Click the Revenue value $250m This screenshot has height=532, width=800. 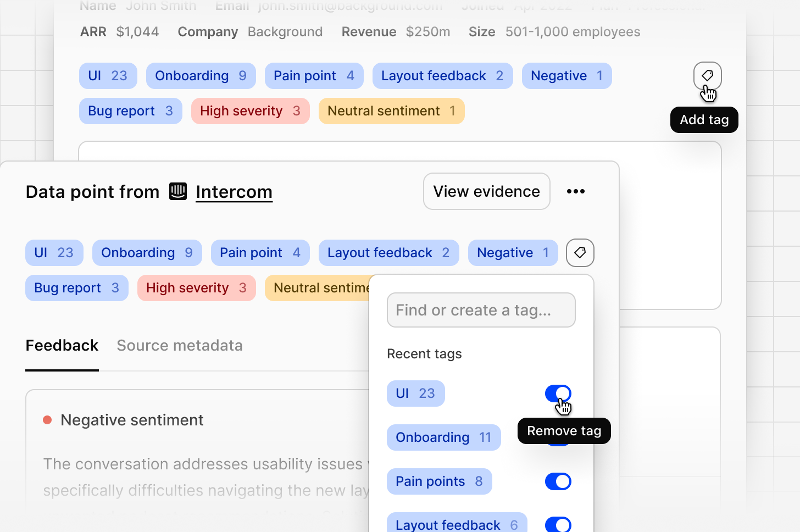(x=428, y=32)
